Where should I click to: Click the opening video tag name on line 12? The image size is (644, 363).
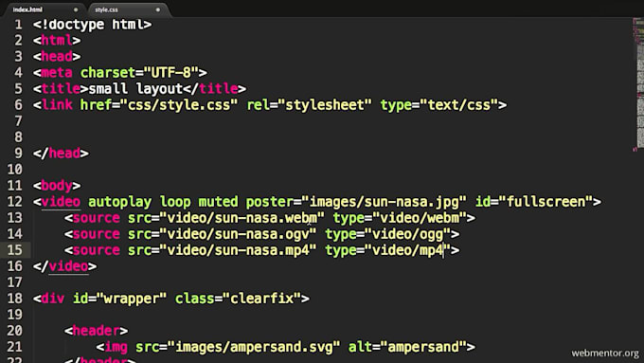click(61, 202)
